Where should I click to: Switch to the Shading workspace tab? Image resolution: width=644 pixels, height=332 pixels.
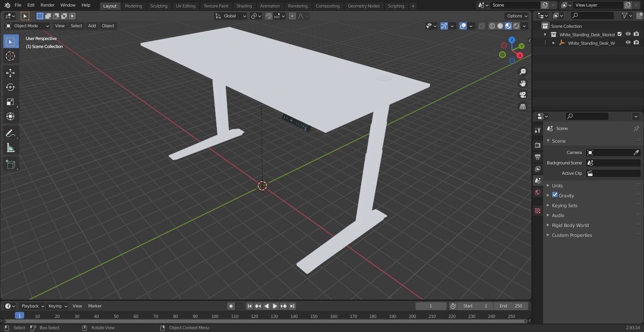pos(244,6)
